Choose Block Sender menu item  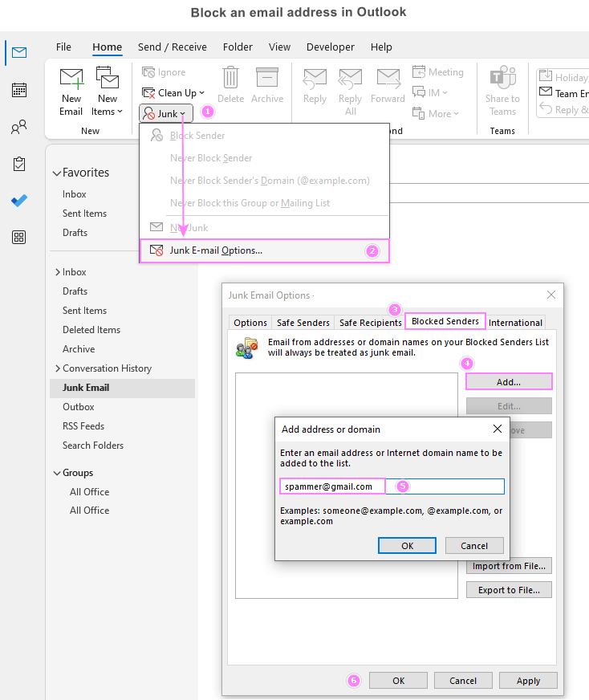[x=264, y=136]
